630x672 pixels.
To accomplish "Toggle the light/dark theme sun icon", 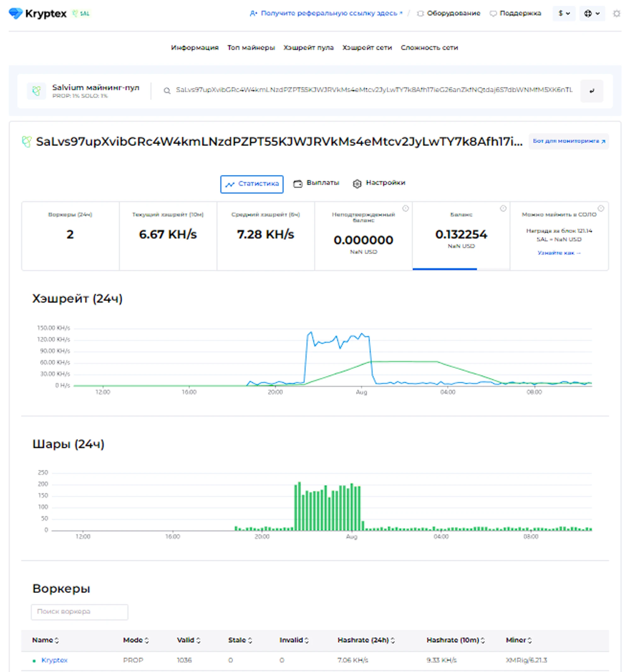I will click(616, 14).
